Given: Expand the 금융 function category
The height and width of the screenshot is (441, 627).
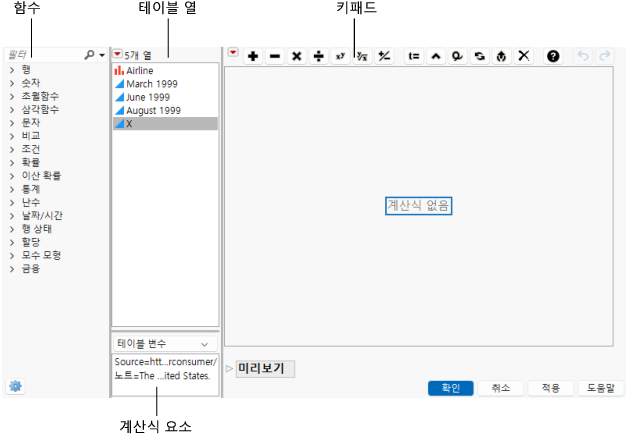Looking at the screenshot, I should pos(12,269).
